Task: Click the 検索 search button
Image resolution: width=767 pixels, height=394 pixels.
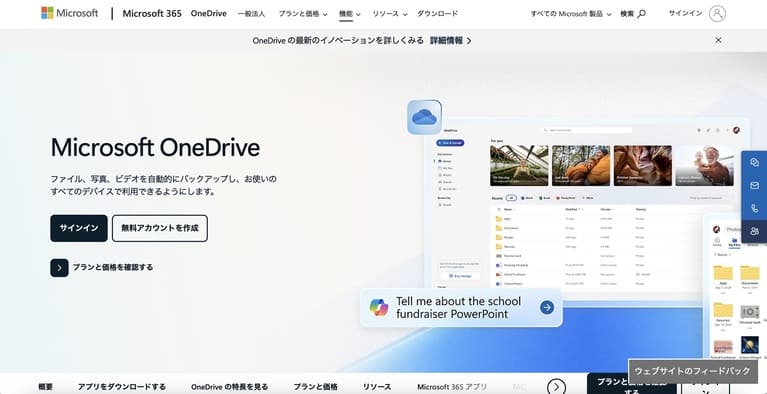Action: coord(633,14)
